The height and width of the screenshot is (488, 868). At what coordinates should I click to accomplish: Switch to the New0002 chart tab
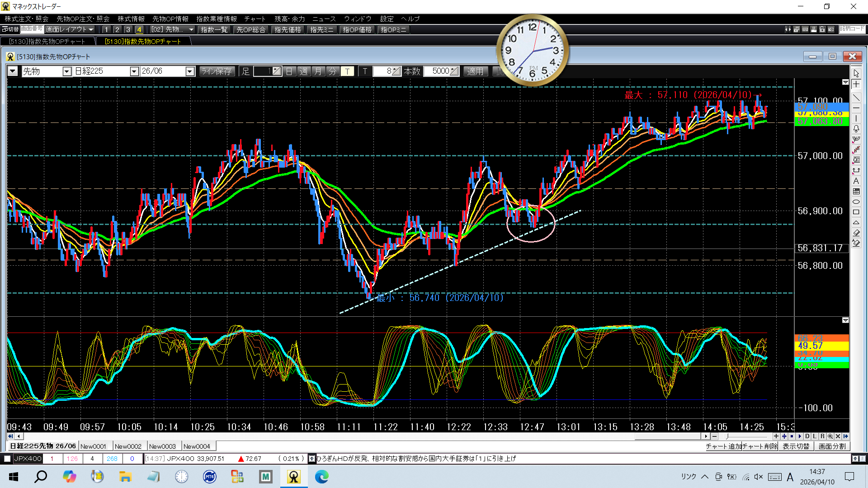(x=128, y=446)
